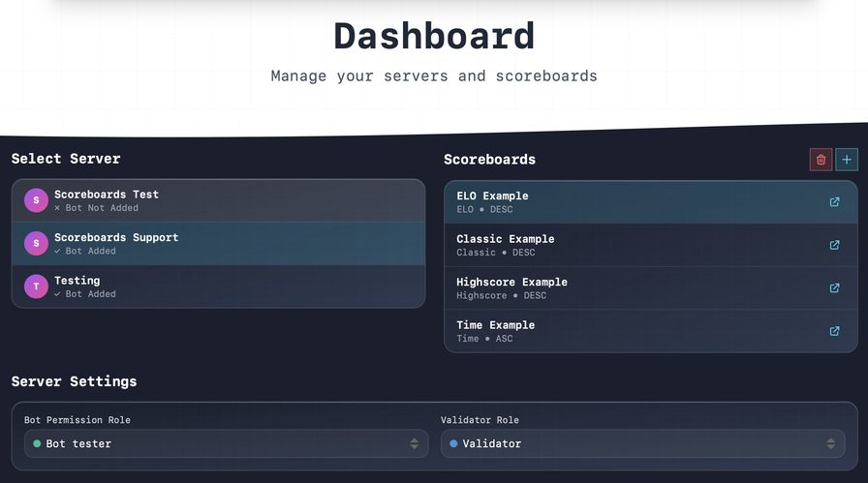
Task: Click the Validator Role dropdown arrows
Action: coord(830,443)
